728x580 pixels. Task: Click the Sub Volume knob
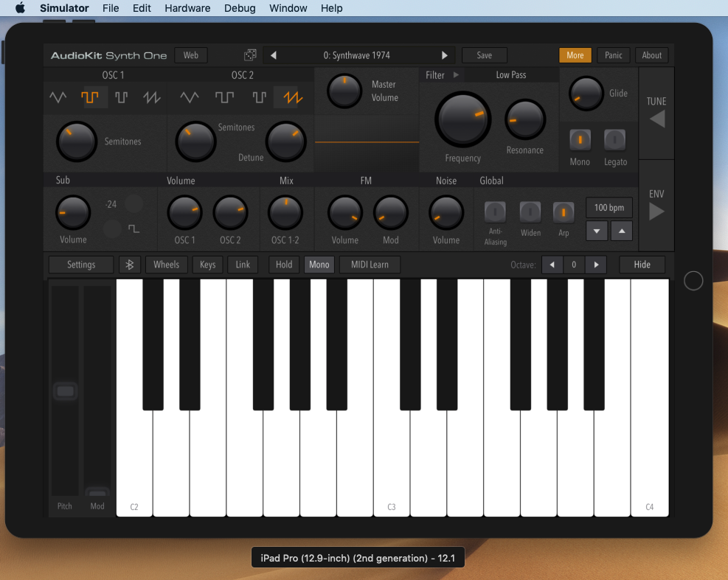[73, 212]
